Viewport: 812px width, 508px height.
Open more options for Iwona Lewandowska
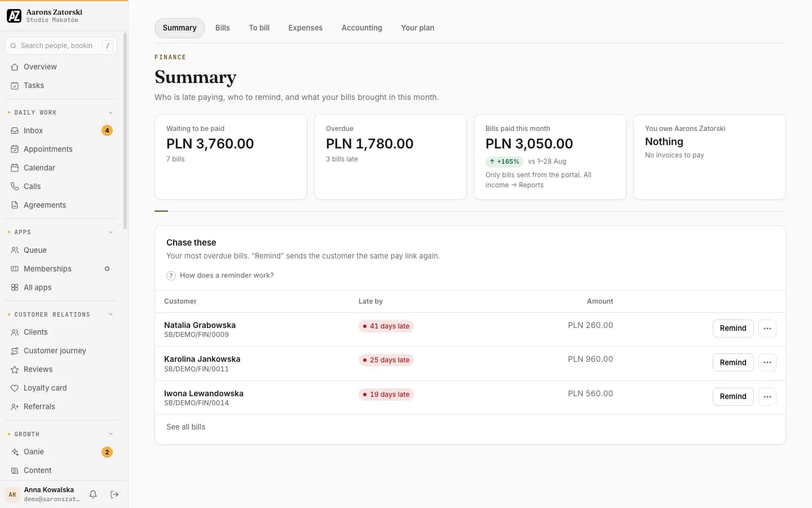(x=767, y=397)
